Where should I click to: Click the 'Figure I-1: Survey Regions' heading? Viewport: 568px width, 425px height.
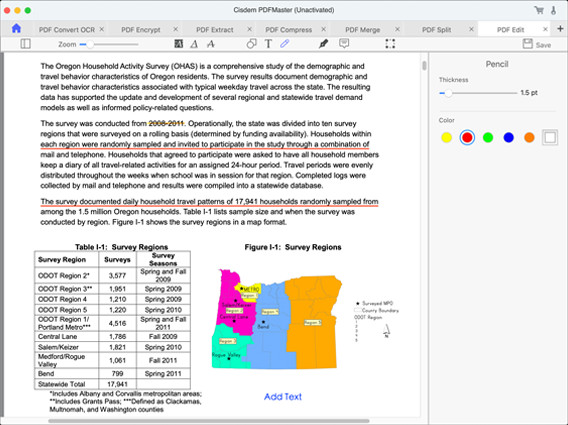pos(293,247)
